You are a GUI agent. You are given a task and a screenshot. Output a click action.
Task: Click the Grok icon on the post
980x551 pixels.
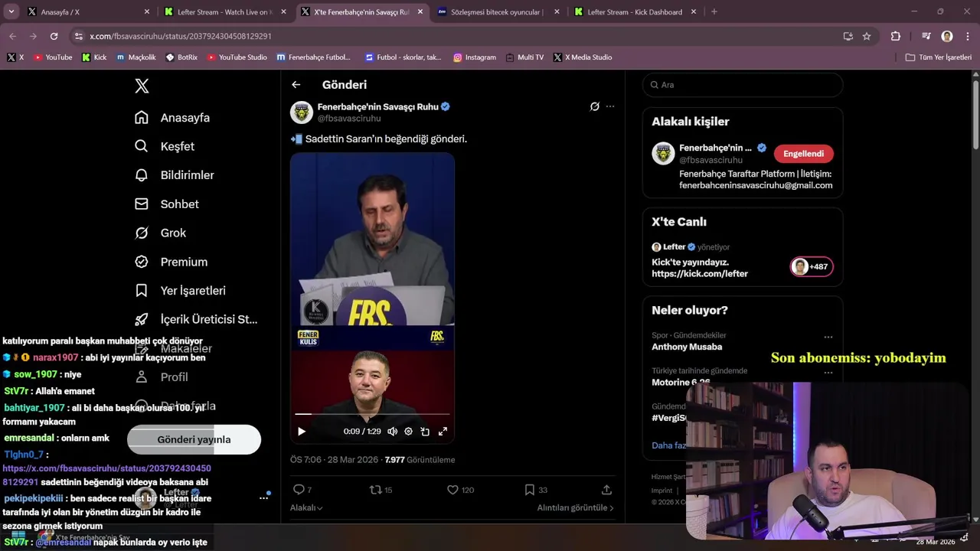tap(594, 106)
